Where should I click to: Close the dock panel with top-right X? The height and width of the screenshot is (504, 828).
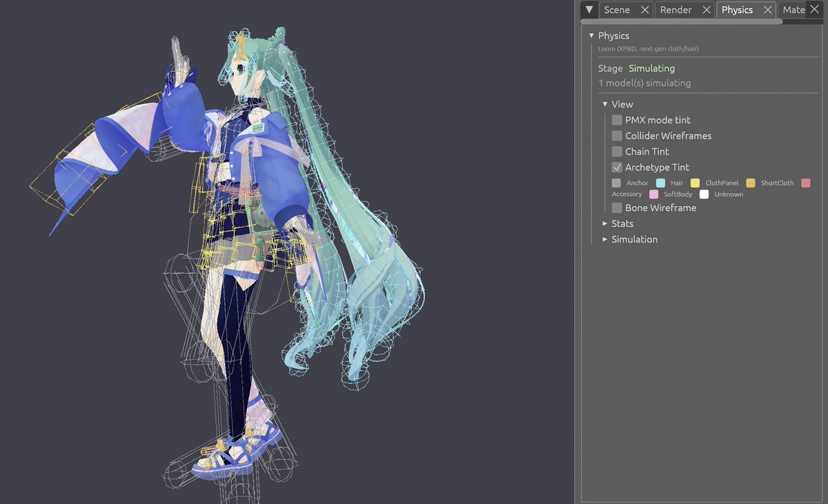814,9
